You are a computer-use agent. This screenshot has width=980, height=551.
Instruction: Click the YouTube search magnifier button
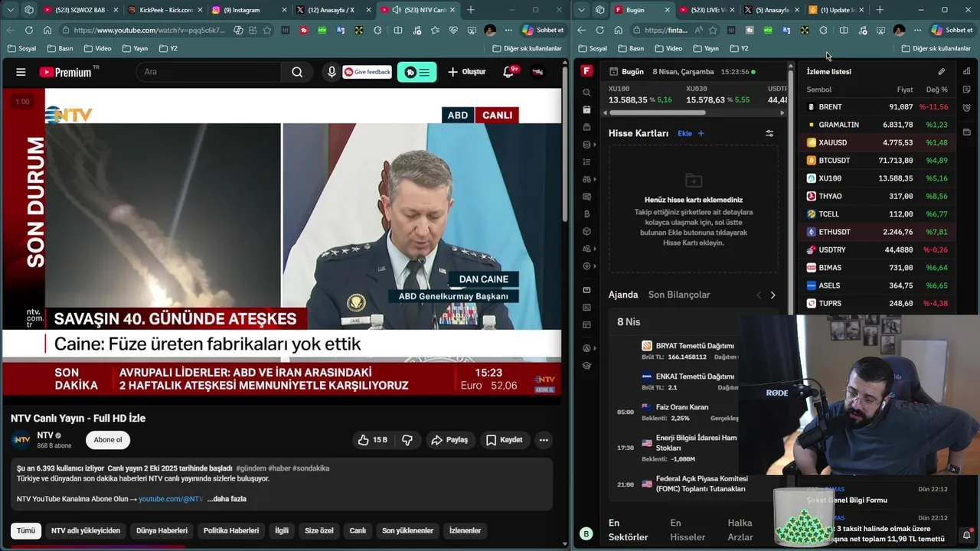point(297,72)
